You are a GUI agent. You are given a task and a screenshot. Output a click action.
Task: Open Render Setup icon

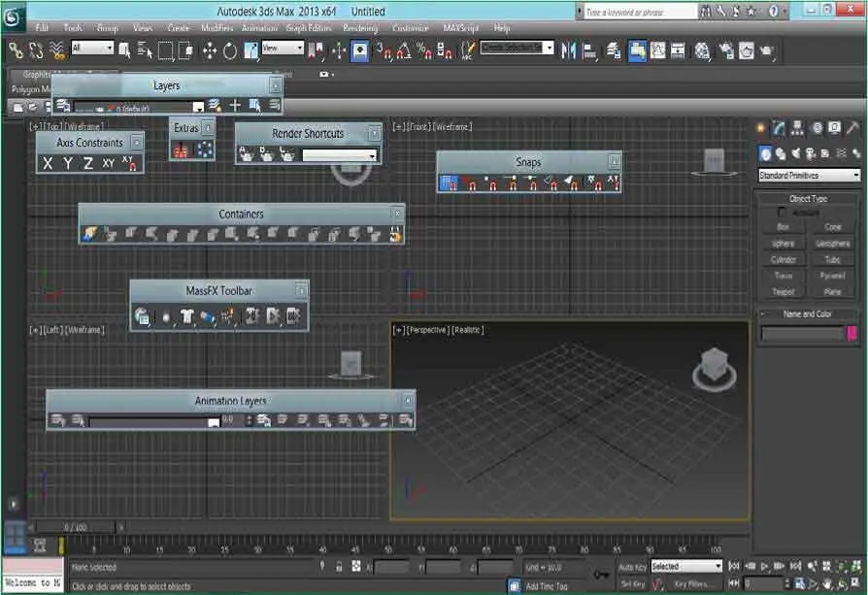(x=725, y=50)
